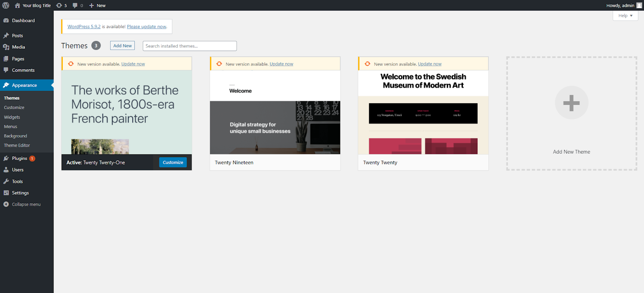The image size is (644, 293).
Task: Click the Tools wrench icon
Action: (x=6, y=181)
